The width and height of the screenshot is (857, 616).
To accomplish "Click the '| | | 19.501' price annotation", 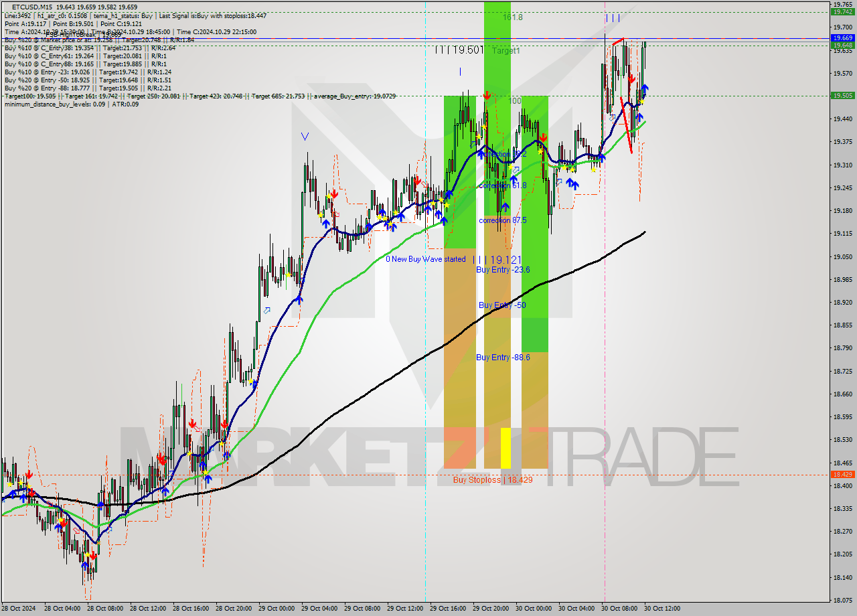I will [459, 50].
